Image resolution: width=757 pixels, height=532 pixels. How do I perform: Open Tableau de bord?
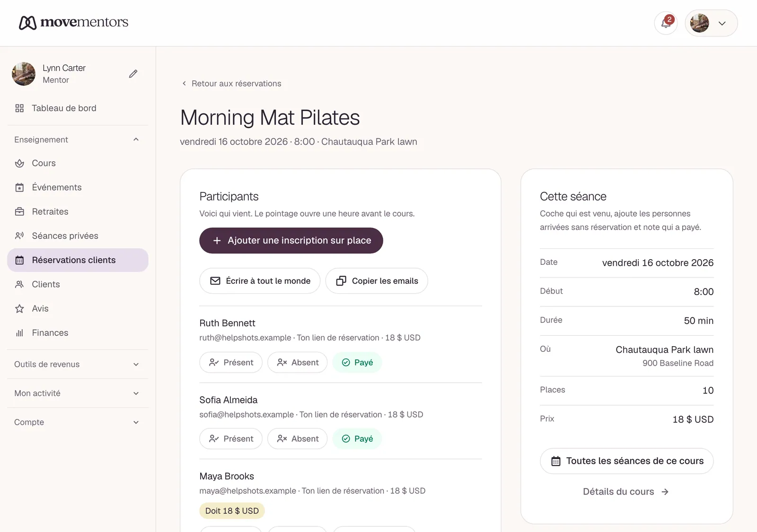click(x=78, y=108)
